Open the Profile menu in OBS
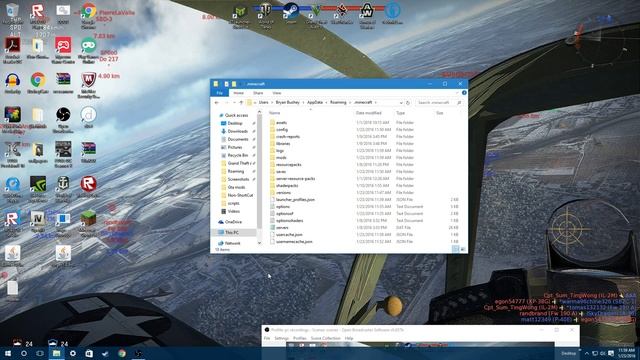This screenshot has height=360, width=640. click(300, 338)
